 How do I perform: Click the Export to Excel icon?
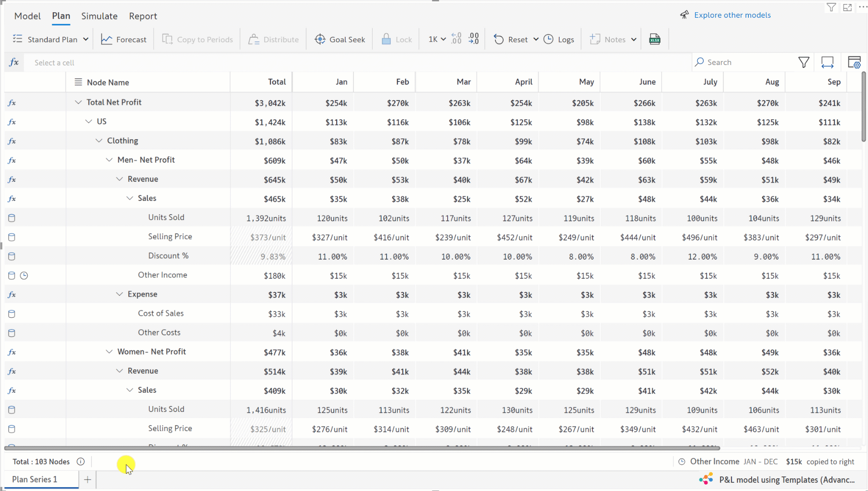coord(654,40)
